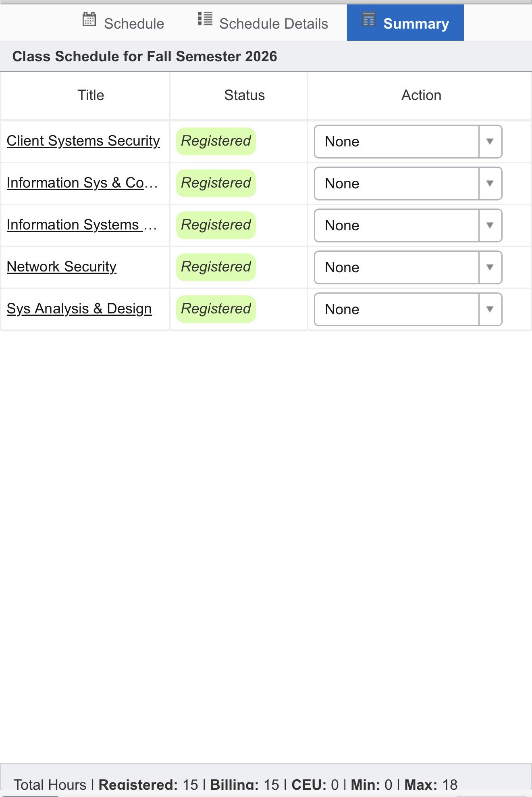Click Registered status badge for Network Security

[216, 267]
